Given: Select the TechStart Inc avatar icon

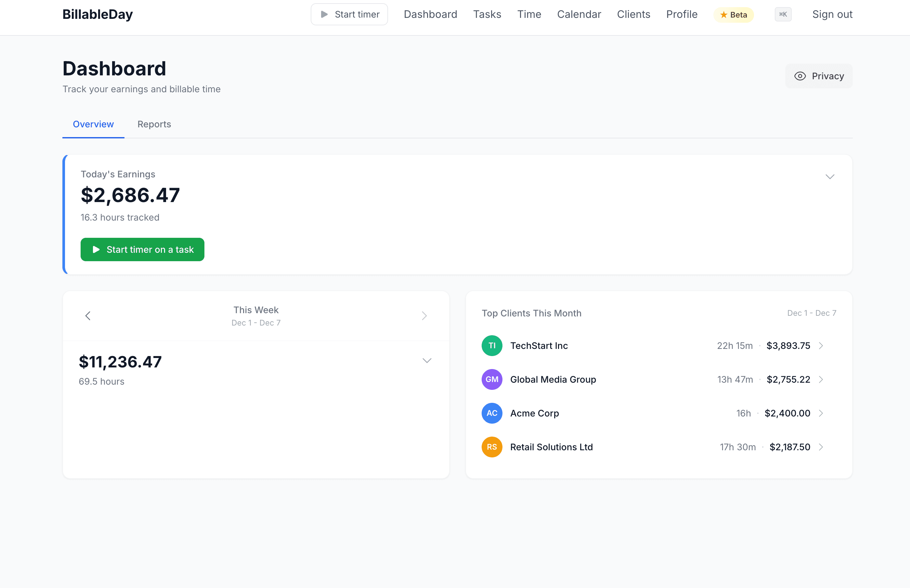Looking at the screenshot, I should (x=492, y=346).
